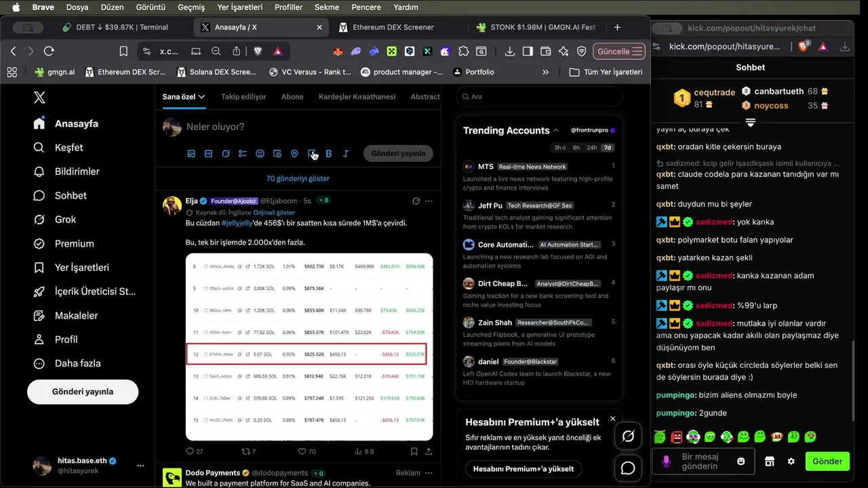Open the MTS trending account

coord(539,176)
